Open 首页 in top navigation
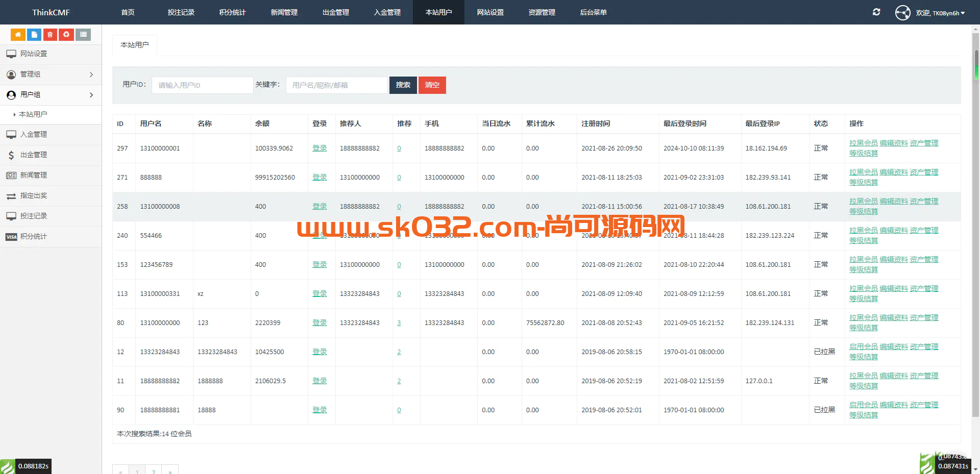Screen dimensions: 980x474 [128, 12]
